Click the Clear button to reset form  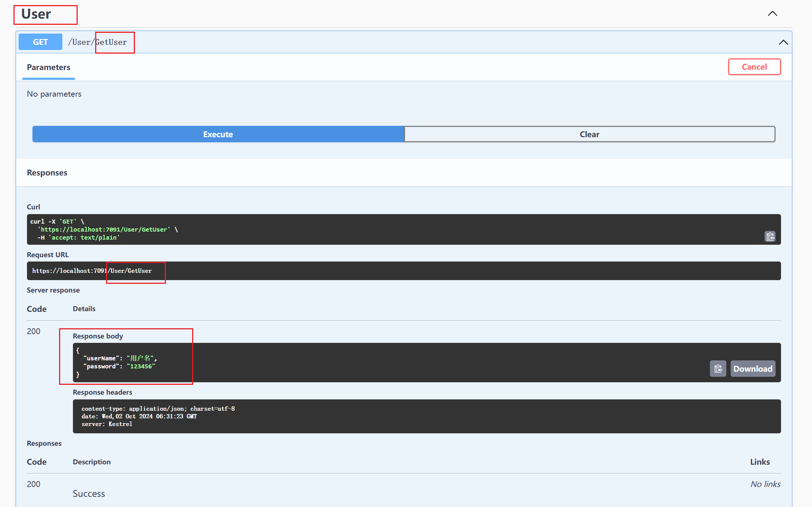[x=589, y=134]
